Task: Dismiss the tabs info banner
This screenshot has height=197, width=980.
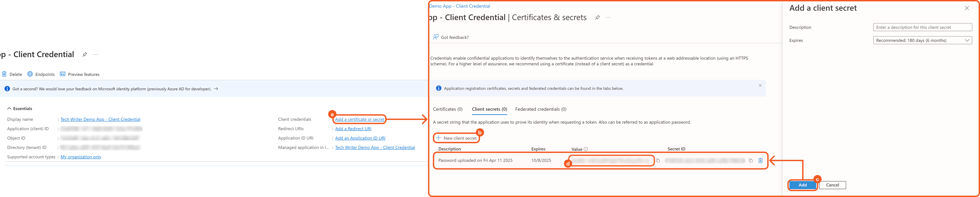Action: point(760,85)
